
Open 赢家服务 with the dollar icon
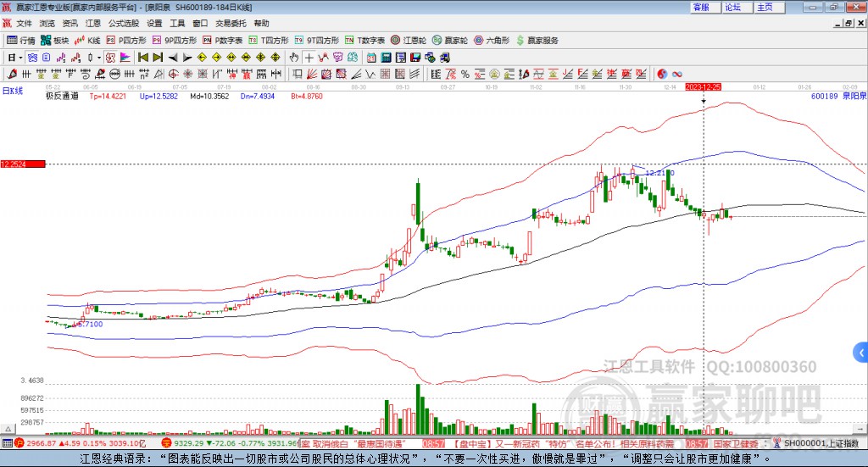[537, 41]
